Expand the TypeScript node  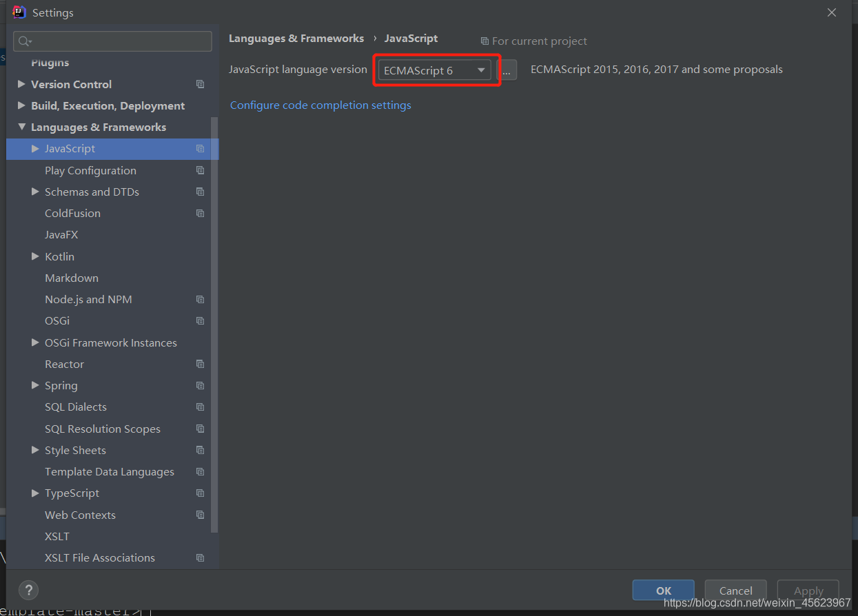[36, 493]
